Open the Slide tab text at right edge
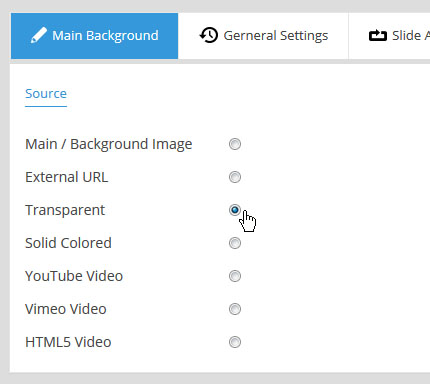The image size is (430, 384). 411,35
